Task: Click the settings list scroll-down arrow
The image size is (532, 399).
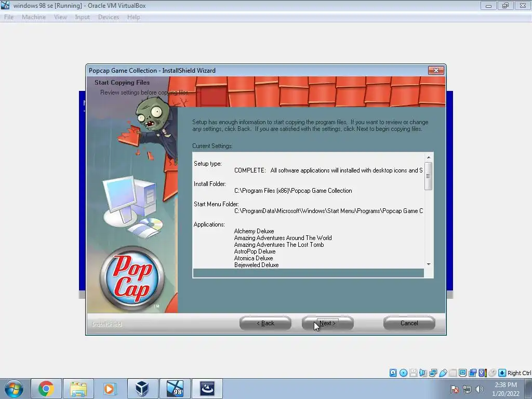Action: click(429, 264)
